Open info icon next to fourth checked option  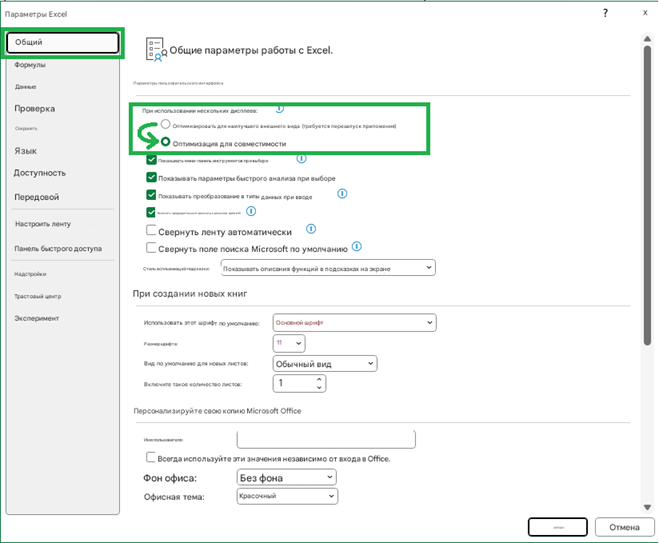(x=251, y=211)
